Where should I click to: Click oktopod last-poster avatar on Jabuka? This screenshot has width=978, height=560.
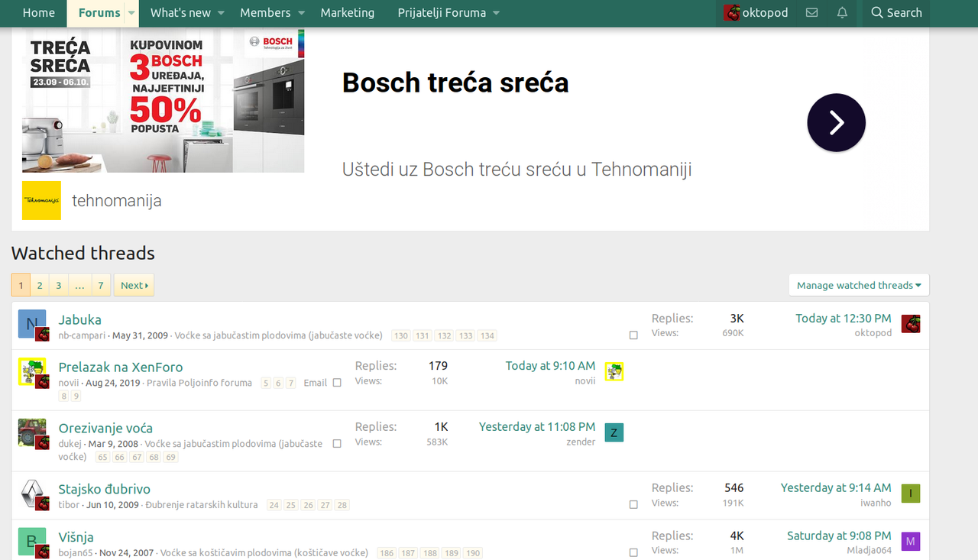(911, 323)
